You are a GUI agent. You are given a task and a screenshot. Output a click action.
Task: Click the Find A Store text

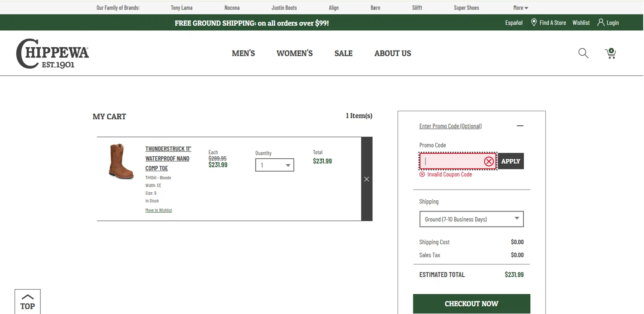(x=553, y=23)
